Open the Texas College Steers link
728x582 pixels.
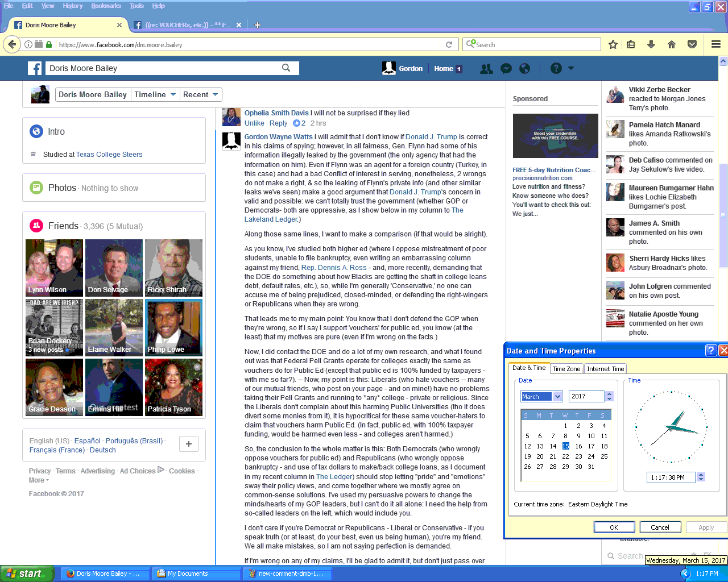click(109, 155)
